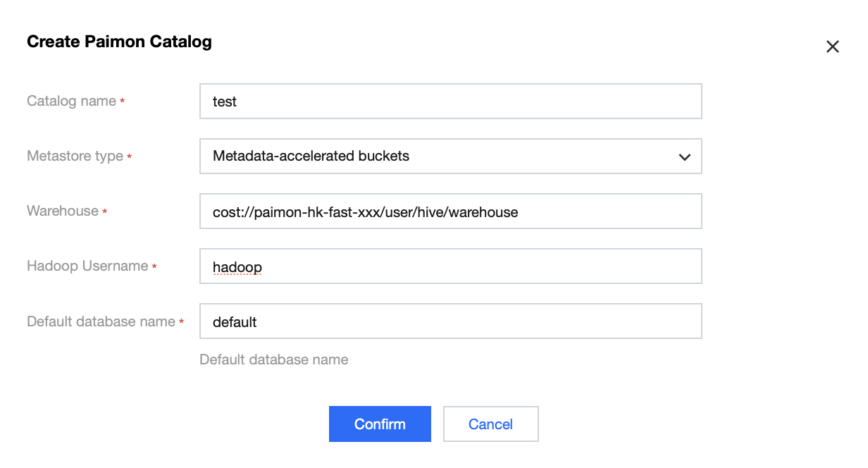Click the Metastore type chevron arrow

(684, 157)
